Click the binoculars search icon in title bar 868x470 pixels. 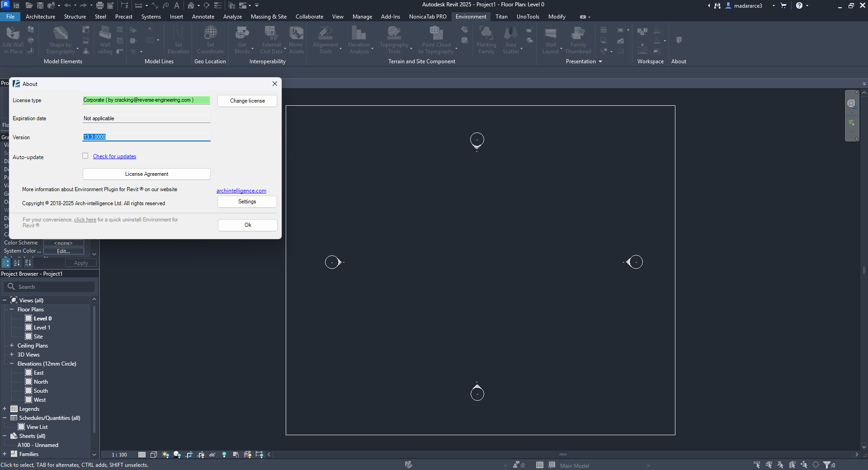717,5
